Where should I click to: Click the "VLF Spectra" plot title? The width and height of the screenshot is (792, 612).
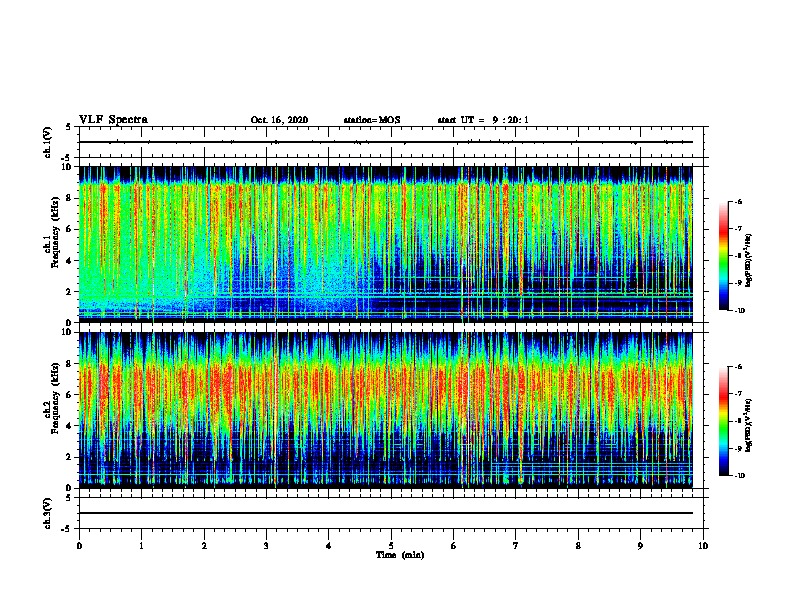(113, 120)
